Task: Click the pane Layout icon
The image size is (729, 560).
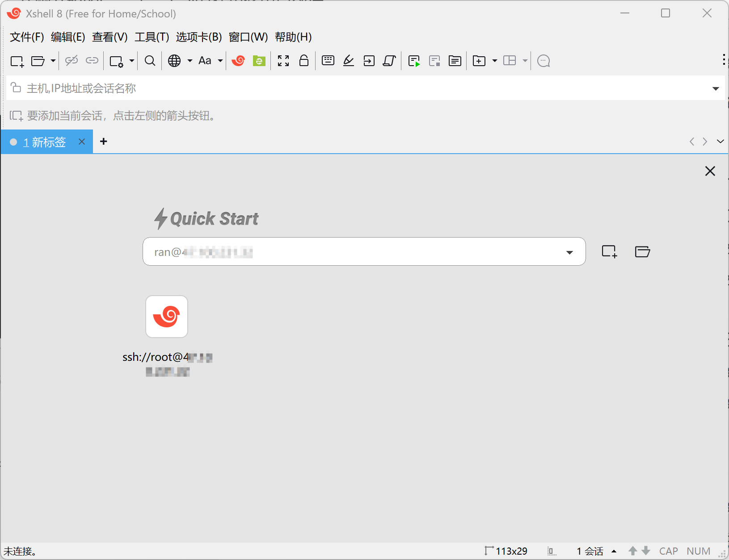Action: tap(510, 61)
